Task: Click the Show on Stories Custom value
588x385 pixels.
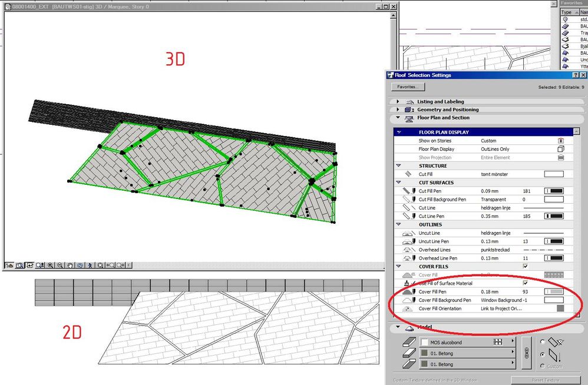Action: (x=488, y=141)
